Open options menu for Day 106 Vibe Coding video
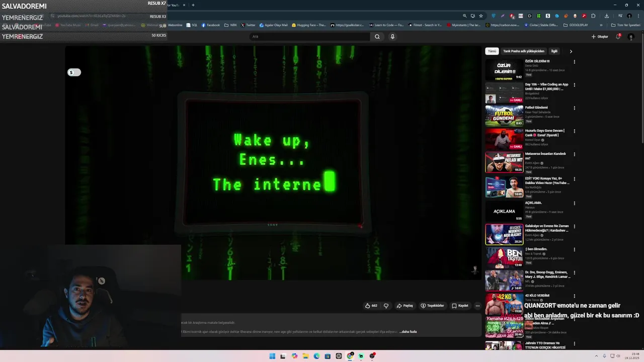Screen dimensions: 644x362 [x=574, y=85]
